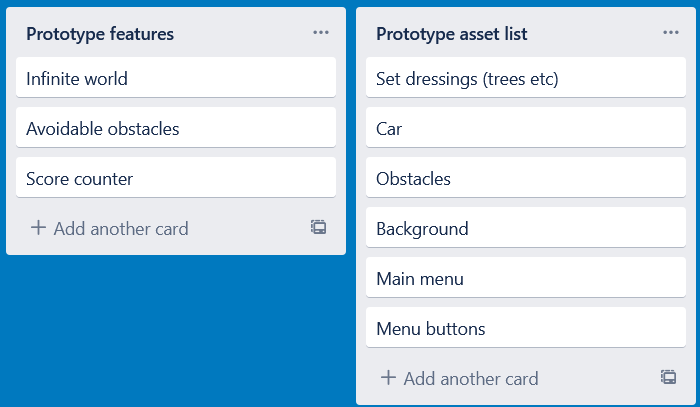Open Prototype features list actions menu
The width and height of the screenshot is (700, 407).
[x=320, y=33]
